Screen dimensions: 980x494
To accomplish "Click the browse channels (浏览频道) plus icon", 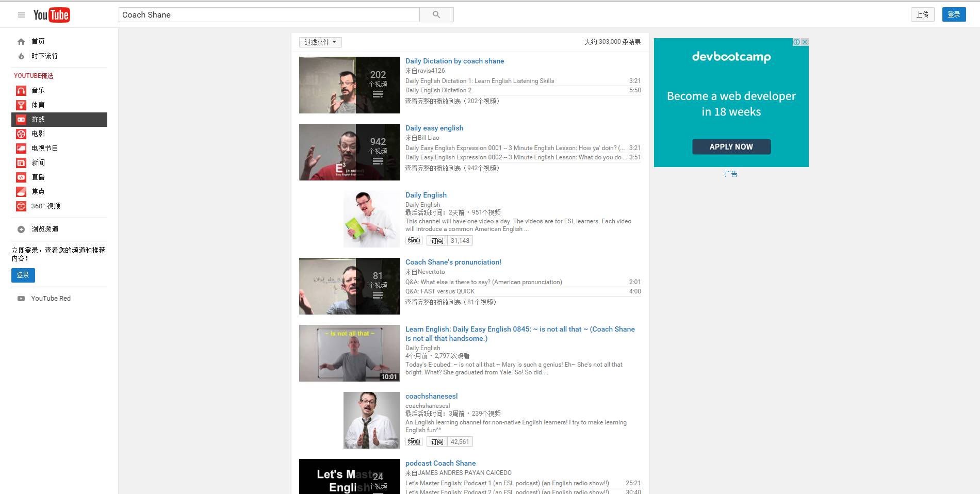I will tap(21, 229).
